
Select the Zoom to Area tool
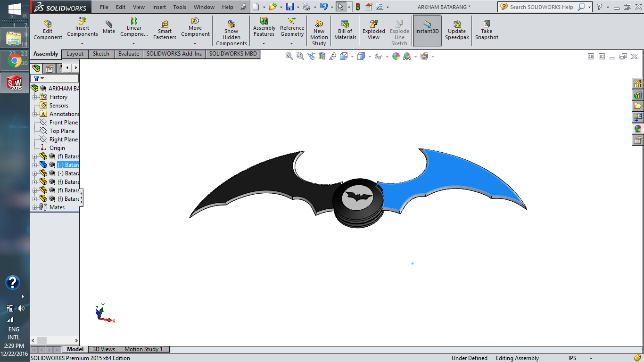300,56
